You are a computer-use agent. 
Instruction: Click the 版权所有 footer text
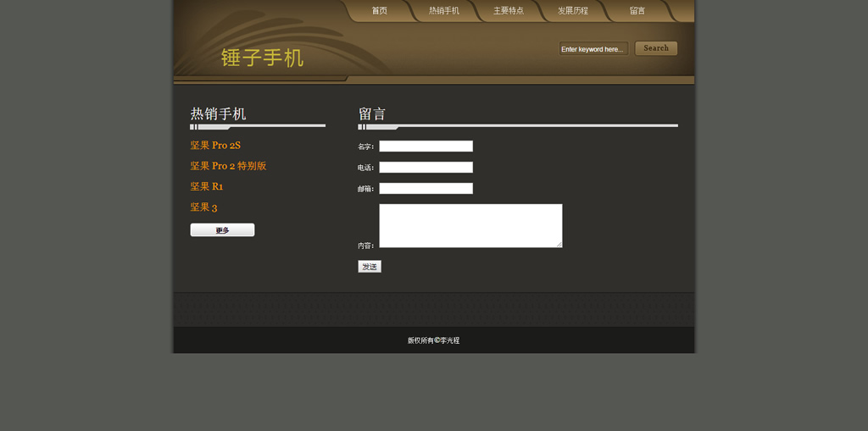(x=433, y=340)
